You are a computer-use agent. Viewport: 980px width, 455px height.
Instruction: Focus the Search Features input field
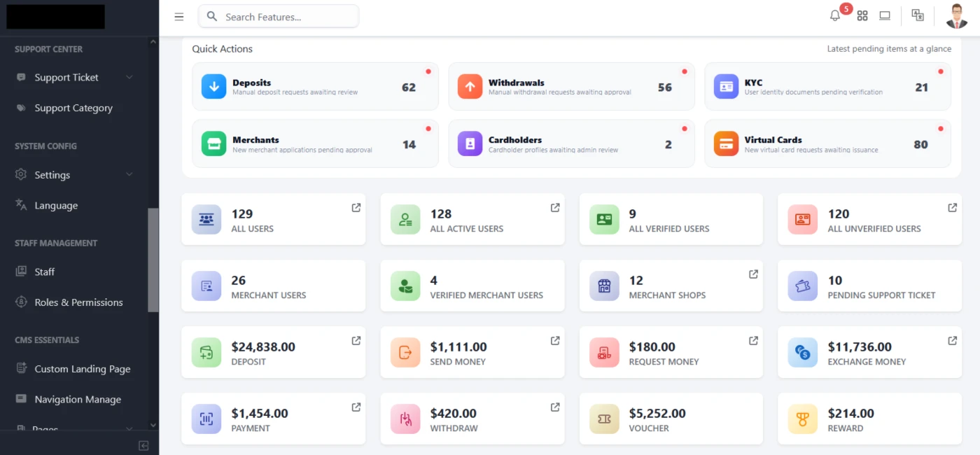[279, 17]
